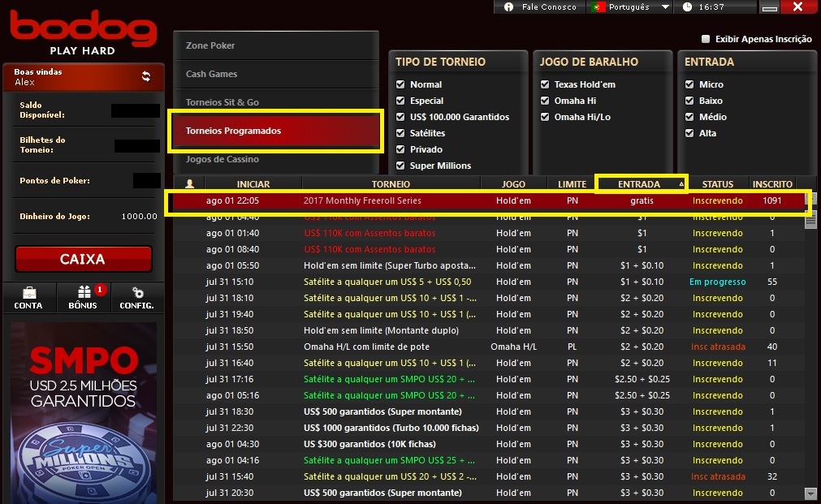Toggle the Micro buy-in checkbox

coord(689,84)
